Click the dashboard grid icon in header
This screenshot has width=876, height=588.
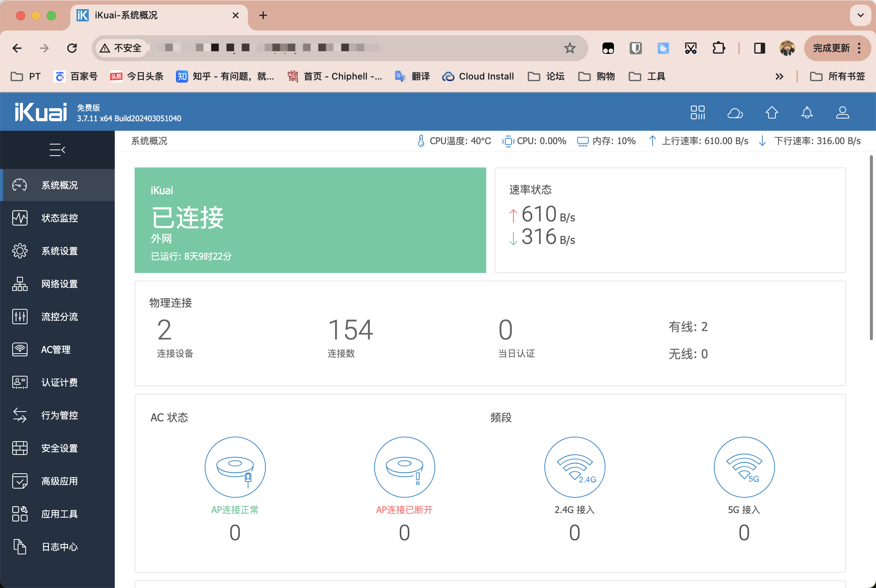click(x=698, y=113)
